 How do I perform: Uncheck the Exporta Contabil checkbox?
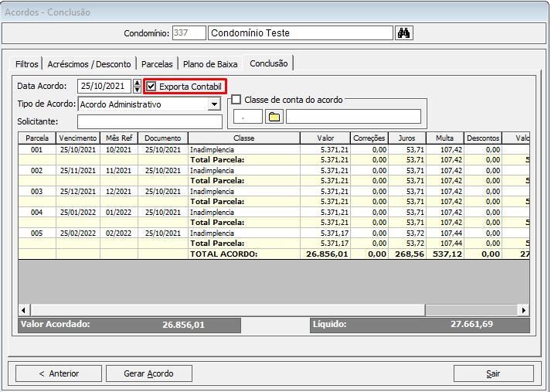[151, 87]
